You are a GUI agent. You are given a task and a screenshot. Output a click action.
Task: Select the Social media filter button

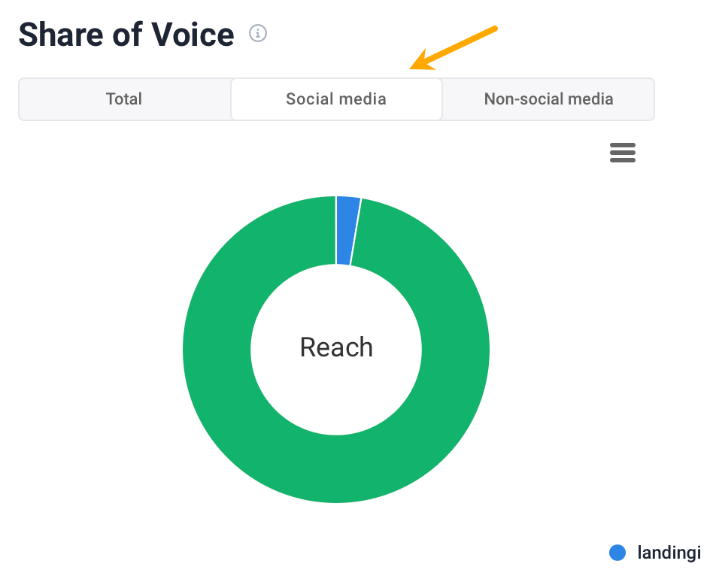[336, 99]
